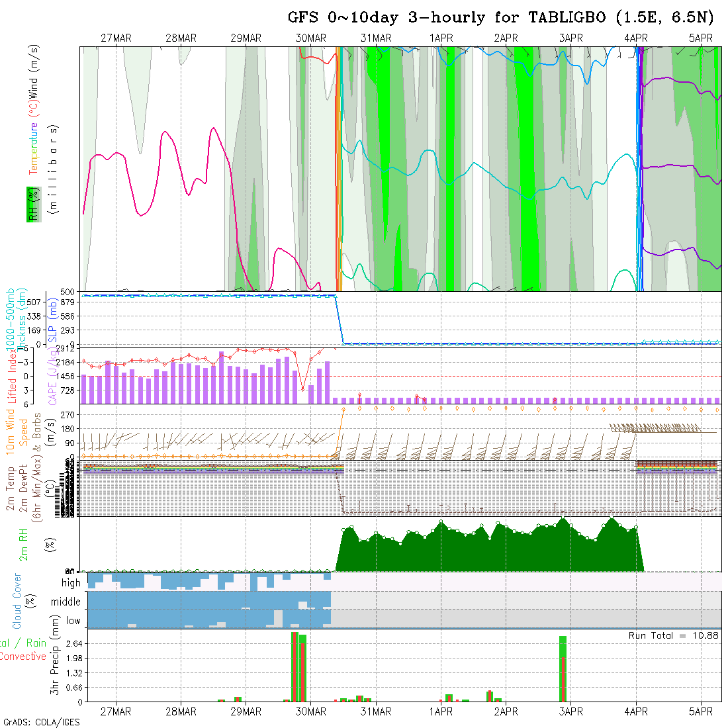The width and height of the screenshot is (728, 728).
Task: Click the GrADS: COLA/IGES credit text
Action: 41,722
